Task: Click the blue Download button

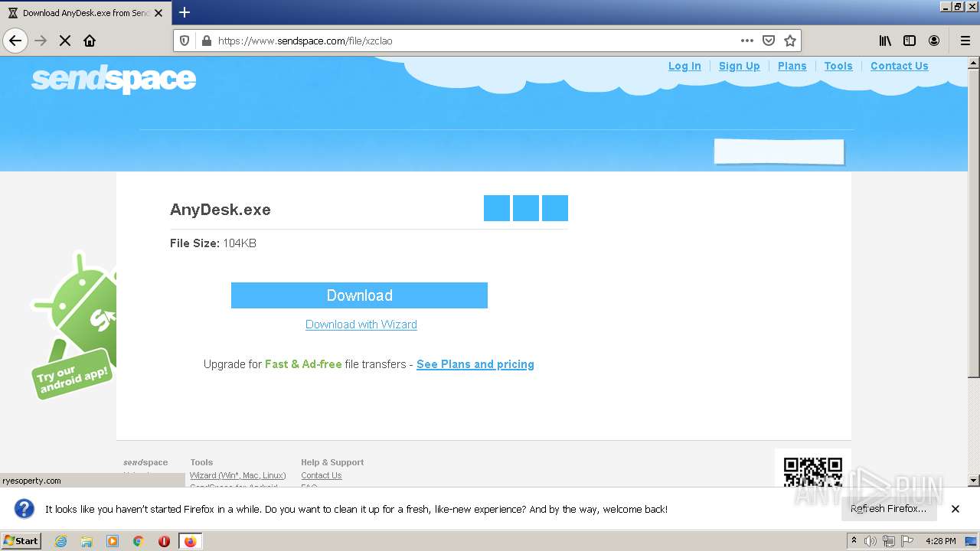Action: (359, 295)
